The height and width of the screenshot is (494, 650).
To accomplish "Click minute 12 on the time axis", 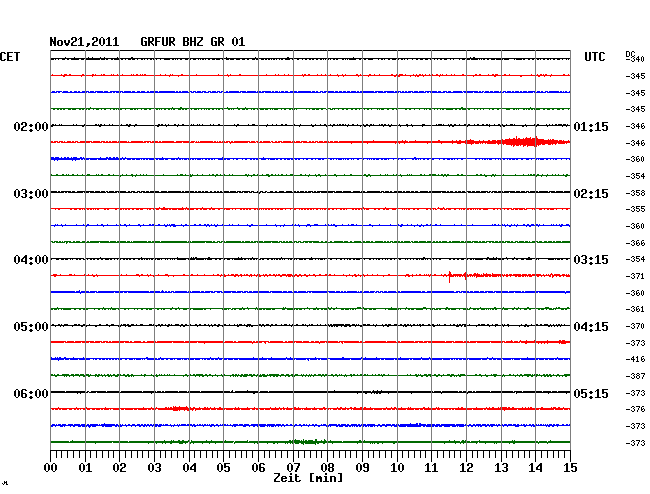I will pyautogui.click(x=466, y=468).
